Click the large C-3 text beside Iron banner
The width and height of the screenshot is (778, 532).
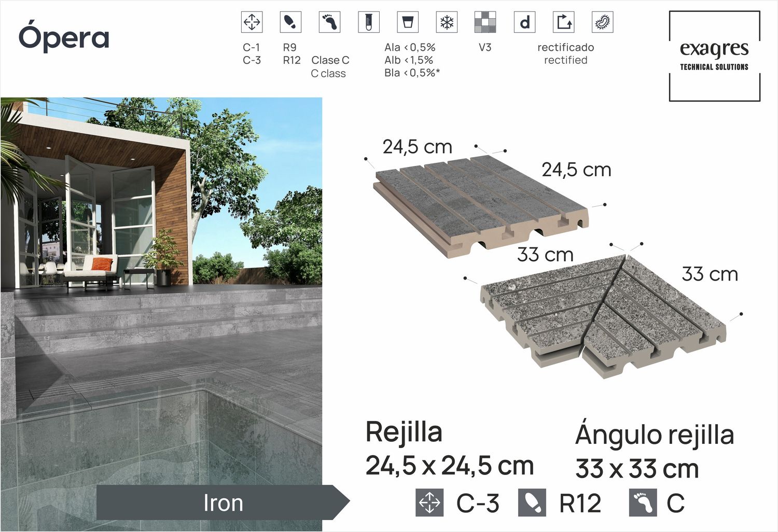tap(478, 503)
